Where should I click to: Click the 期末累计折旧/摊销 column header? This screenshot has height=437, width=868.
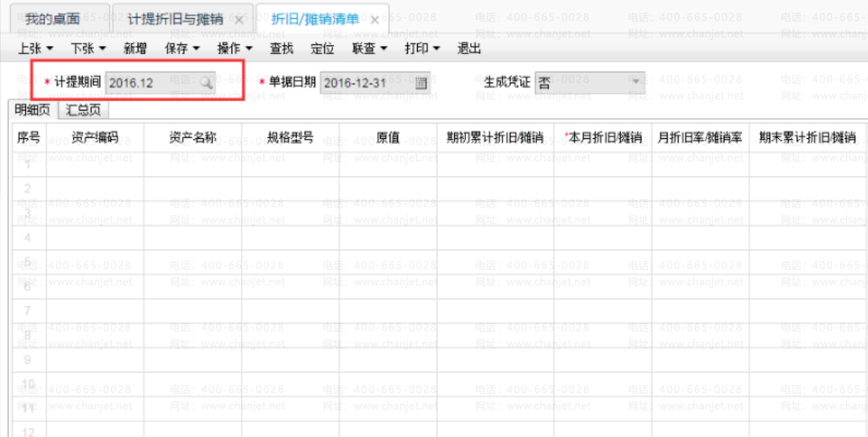[807, 138]
